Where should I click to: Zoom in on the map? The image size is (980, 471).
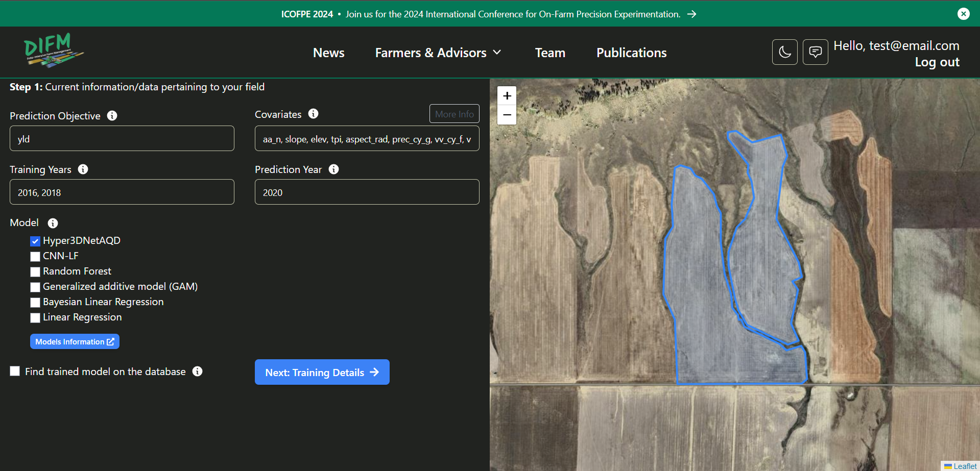coord(507,96)
